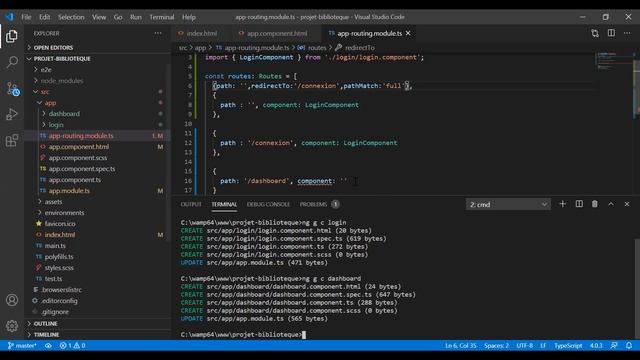Open Source Control view icon
640x360 pixels.
point(12,89)
